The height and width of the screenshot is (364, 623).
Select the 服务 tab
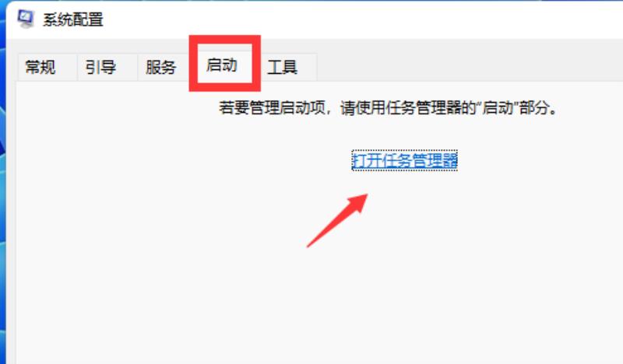point(160,67)
